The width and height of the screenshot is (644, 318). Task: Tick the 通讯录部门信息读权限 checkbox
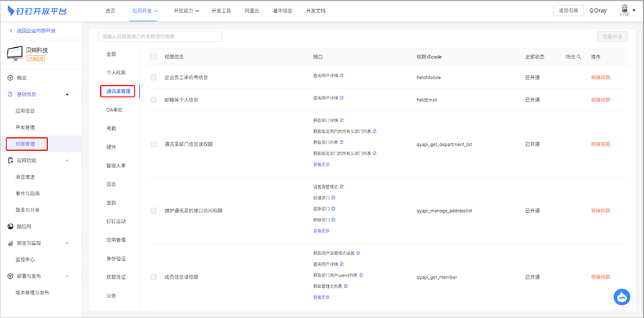click(x=154, y=144)
